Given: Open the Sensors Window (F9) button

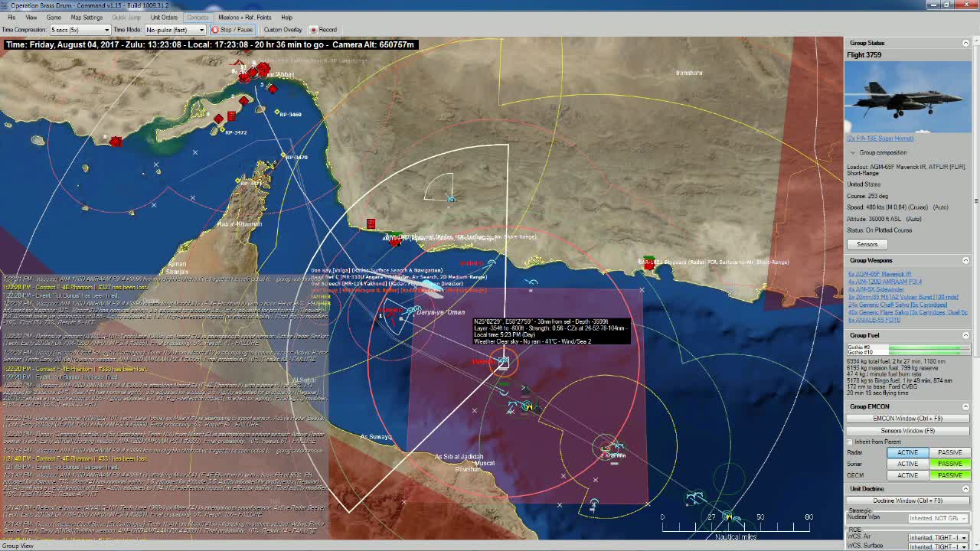Looking at the screenshot, I should point(907,431).
